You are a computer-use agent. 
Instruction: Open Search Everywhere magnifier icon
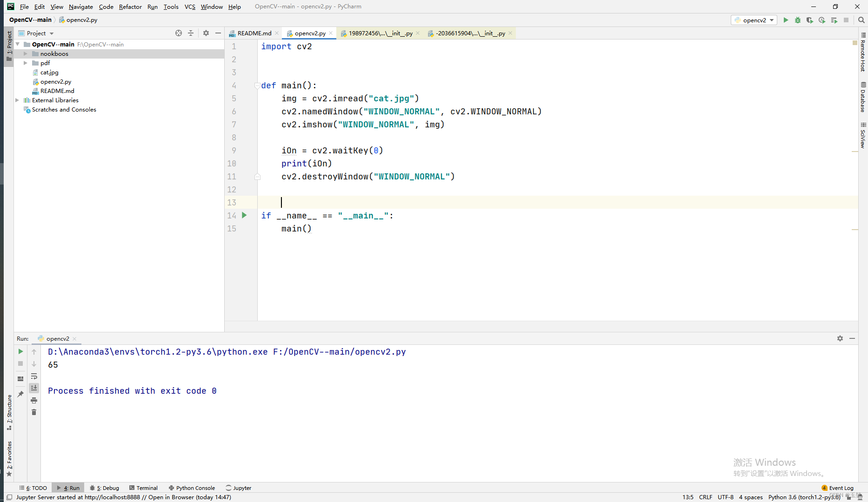pyautogui.click(x=861, y=20)
